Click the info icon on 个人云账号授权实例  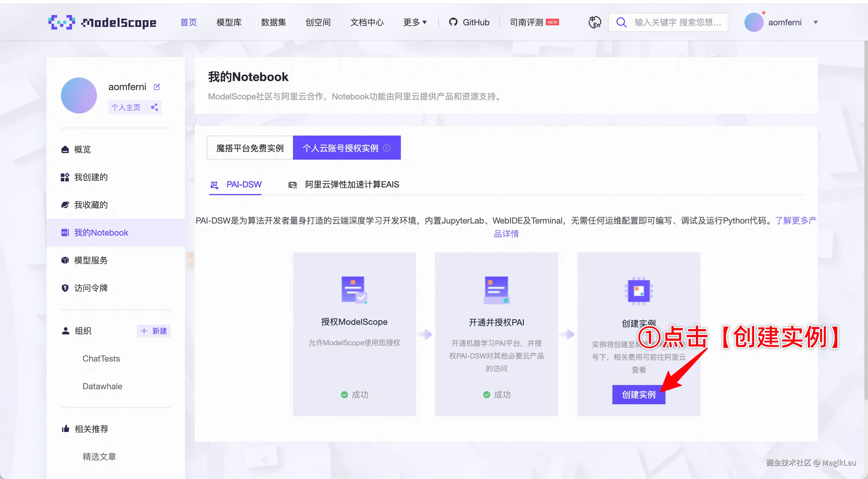click(387, 148)
